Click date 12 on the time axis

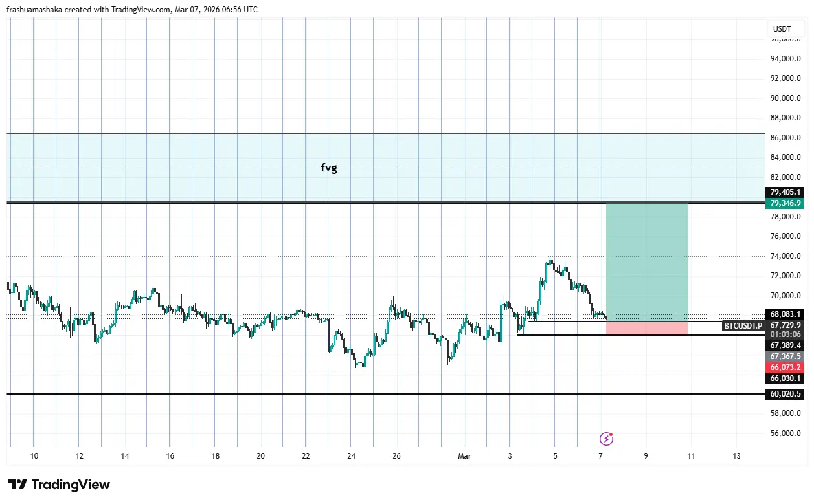[79, 456]
